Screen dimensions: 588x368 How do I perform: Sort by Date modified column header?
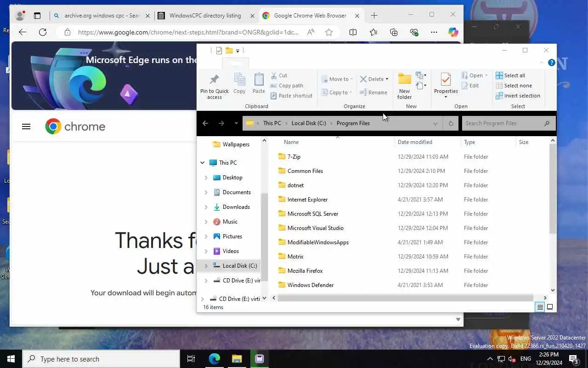pyautogui.click(x=415, y=142)
